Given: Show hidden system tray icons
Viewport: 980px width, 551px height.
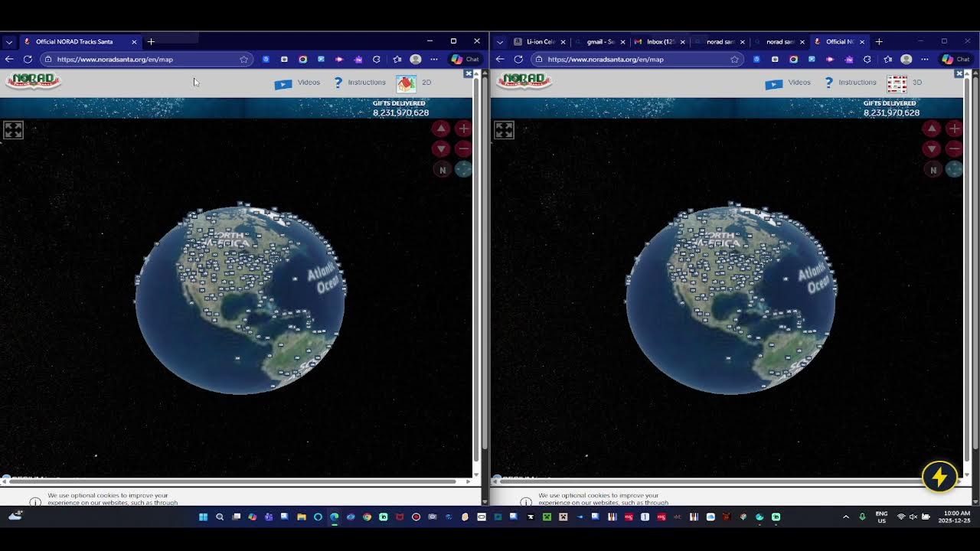Looking at the screenshot, I should [x=846, y=517].
